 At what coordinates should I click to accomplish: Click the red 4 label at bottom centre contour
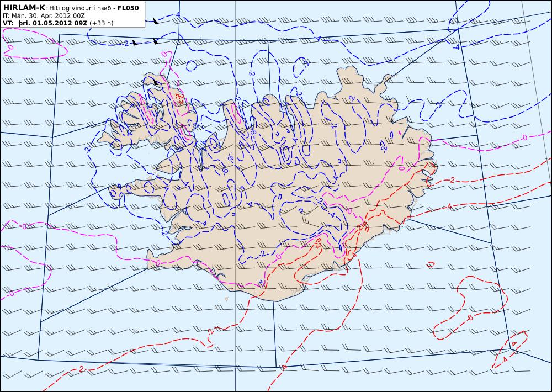(283, 368)
